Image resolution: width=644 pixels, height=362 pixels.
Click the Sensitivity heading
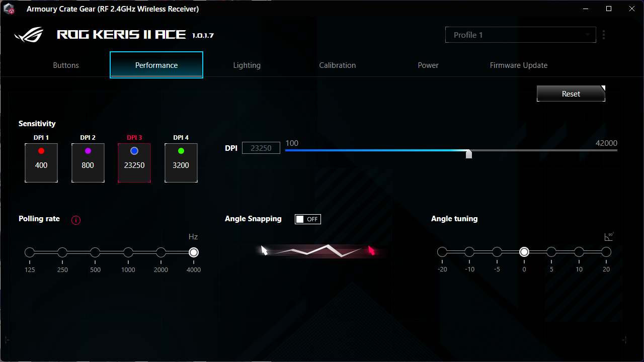tap(37, 124)
